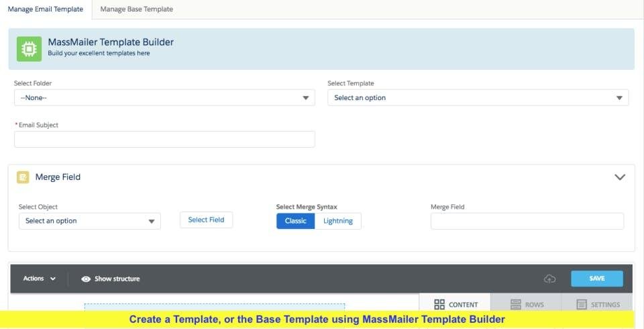Click the yellow Merge Field section icon

pyautogui.click(x=23, y=177)
